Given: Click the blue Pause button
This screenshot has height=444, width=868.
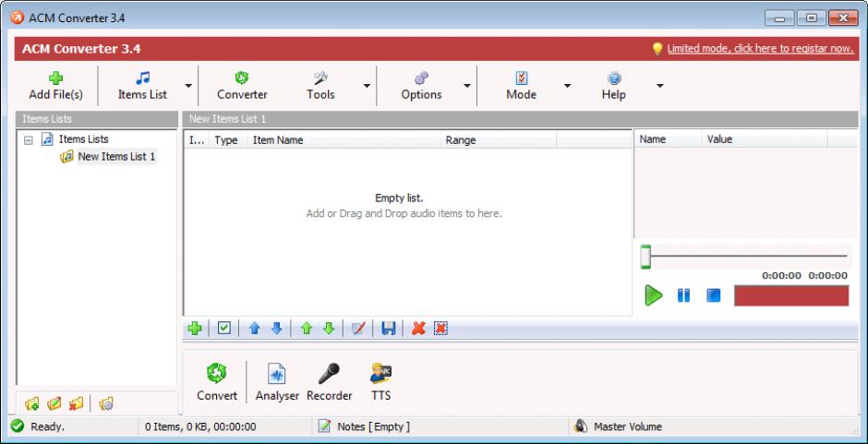Looking at the screenshot, I should (x=683, y=295).
